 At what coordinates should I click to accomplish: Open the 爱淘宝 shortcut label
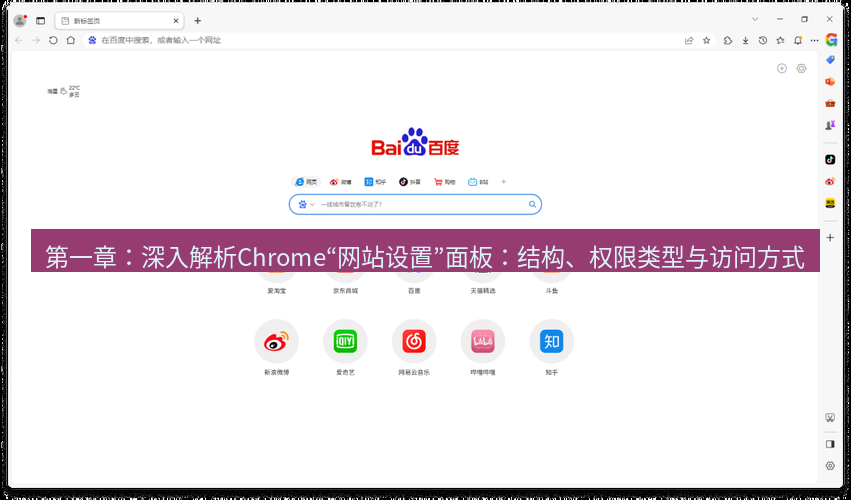click(x=277, y=291)
